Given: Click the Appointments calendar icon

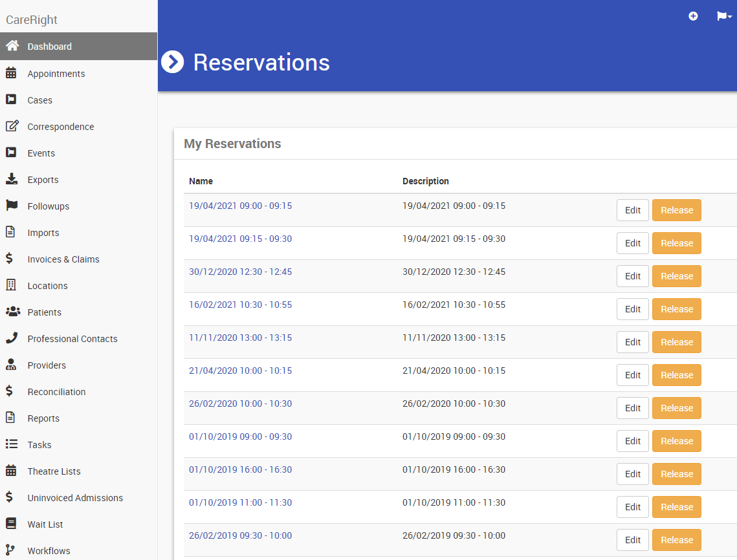Looking at the screenshot, I should 11,73.
